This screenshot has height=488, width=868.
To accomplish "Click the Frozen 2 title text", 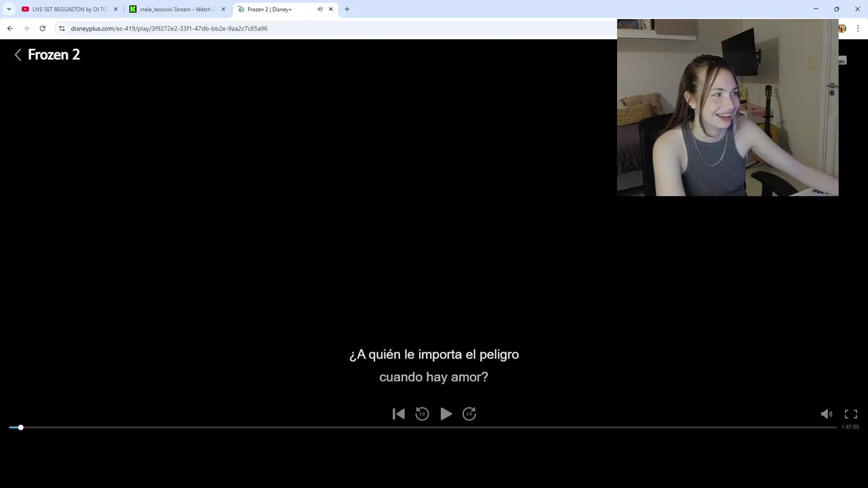I will (x=54, y=55).
